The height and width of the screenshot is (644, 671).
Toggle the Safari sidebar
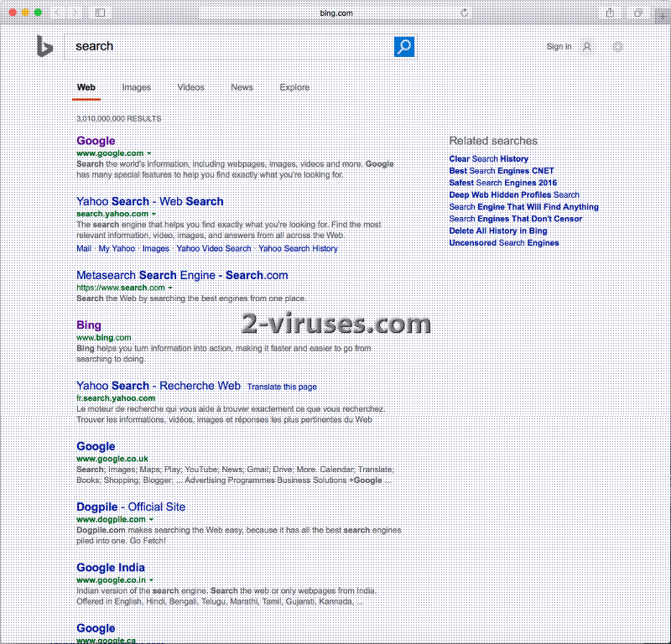pos(100,13)
